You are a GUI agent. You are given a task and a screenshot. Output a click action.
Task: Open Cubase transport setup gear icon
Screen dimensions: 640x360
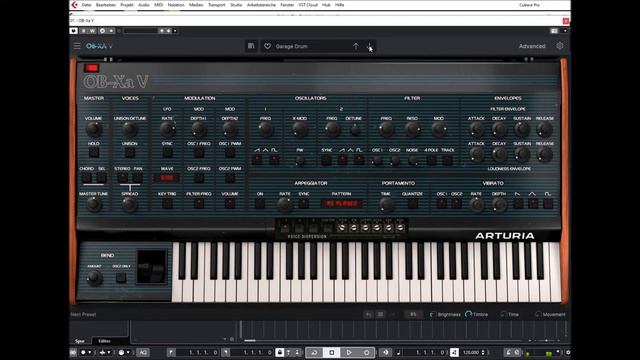pos(567,352)
